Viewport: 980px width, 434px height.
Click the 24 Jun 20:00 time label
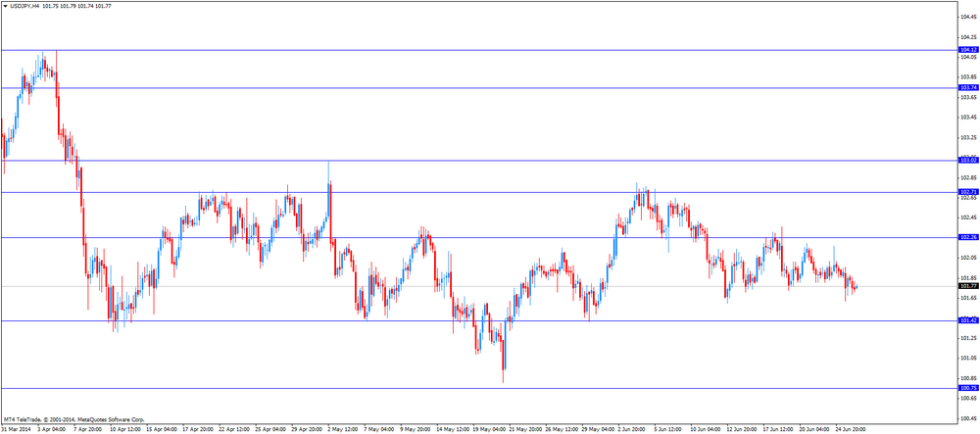click(x=850, y=430)
